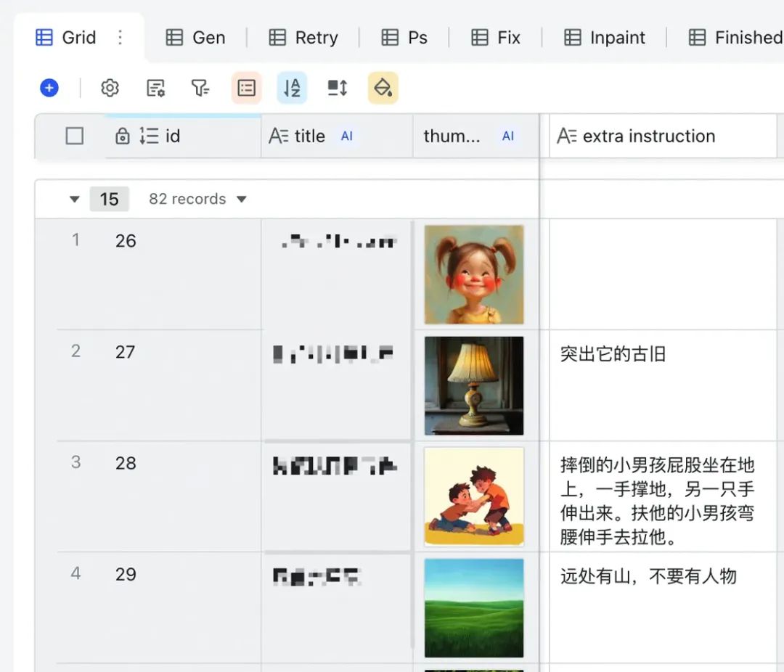This screenshot has width=784, height=672.
Task: Open the filter funnel icon
Action: 200,88
